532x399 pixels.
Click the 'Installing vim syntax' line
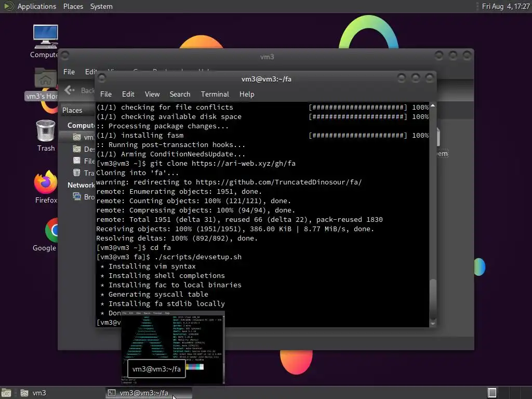coord(148,267)
